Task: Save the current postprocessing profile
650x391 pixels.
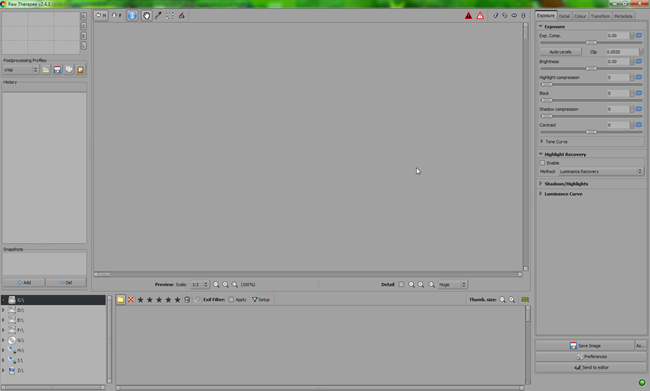Action: coord(57,70)
